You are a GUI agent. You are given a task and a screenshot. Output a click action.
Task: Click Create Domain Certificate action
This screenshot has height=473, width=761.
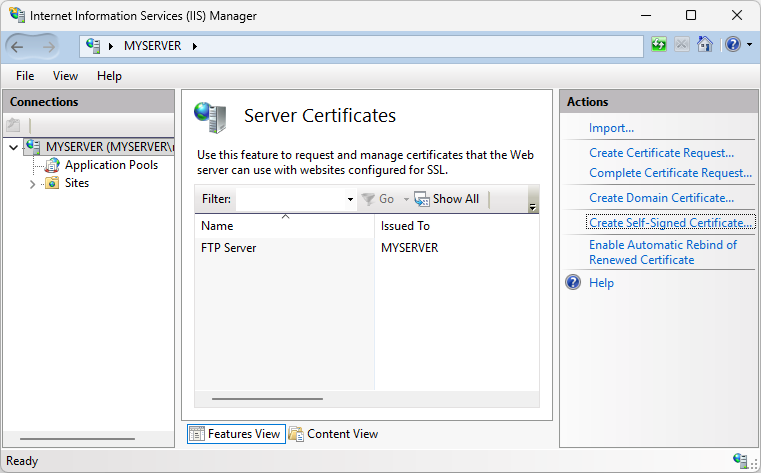[x=661, y=198]
